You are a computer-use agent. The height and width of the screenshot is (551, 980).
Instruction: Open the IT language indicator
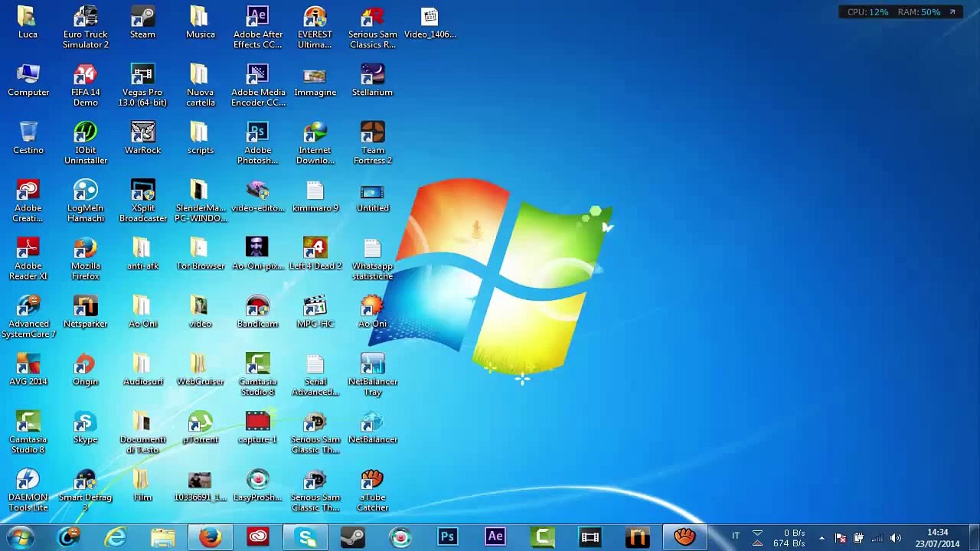(736, 536)
